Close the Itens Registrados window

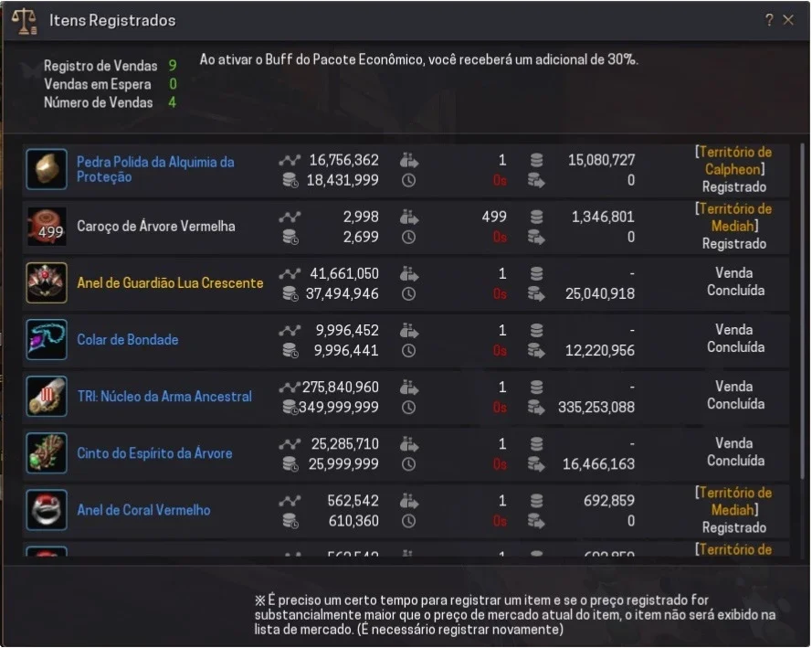pyautogui.click(x=788, y=20)
